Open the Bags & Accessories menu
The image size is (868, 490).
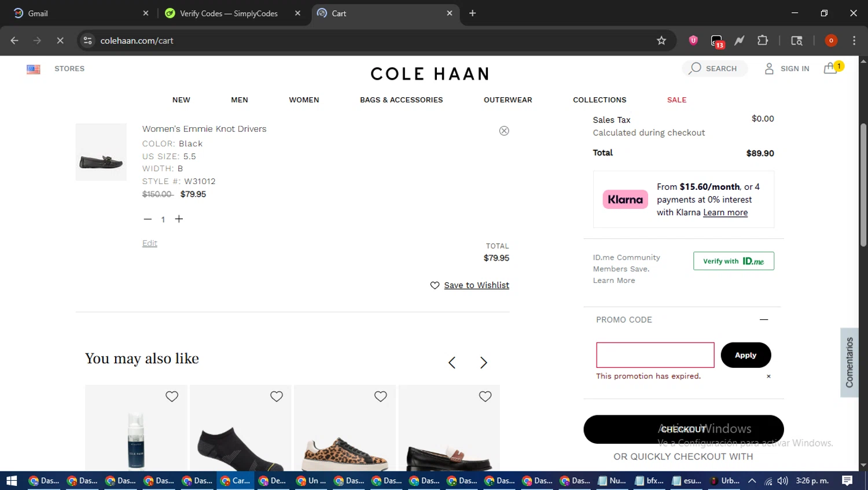pyautogui.click(x=401, y=100)
